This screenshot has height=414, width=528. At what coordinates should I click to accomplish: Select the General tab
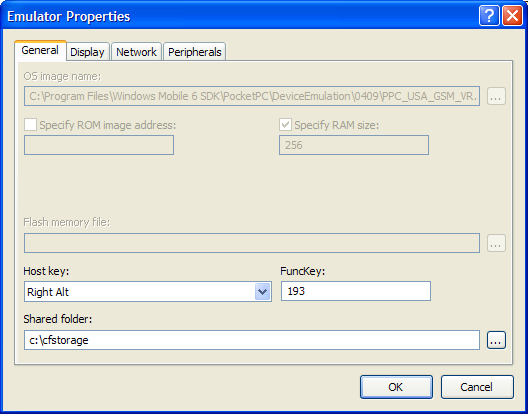pos(40,51)
